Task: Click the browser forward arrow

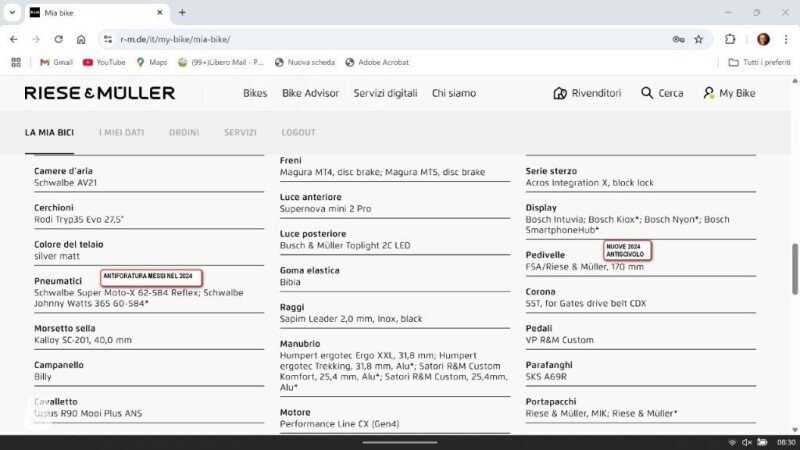Action: (36, 39)
